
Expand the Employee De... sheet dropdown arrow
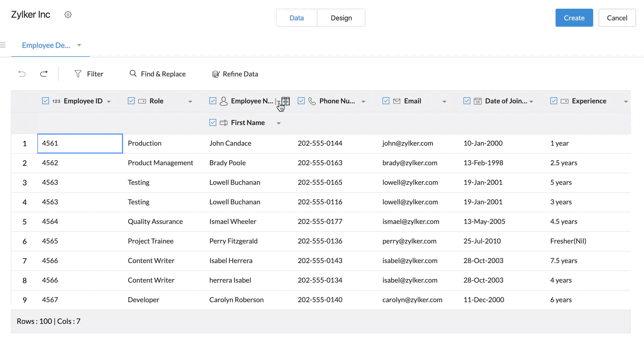79,45
